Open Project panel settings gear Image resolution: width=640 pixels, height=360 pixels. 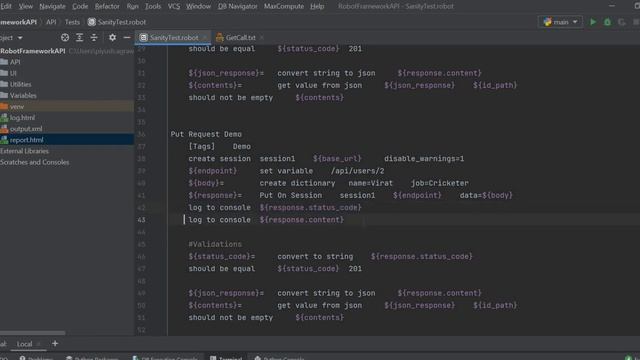pyautogui.click(x=112, y=38)
